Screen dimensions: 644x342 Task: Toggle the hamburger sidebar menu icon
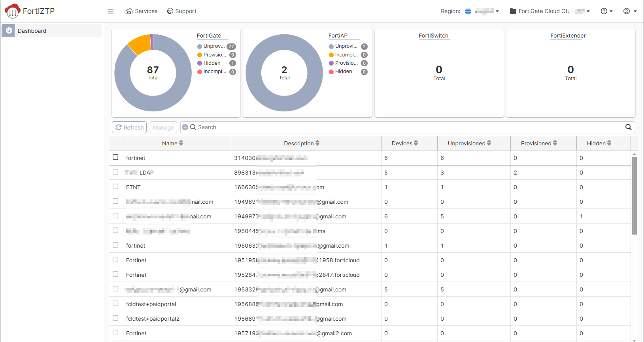[x=111, y=11]
